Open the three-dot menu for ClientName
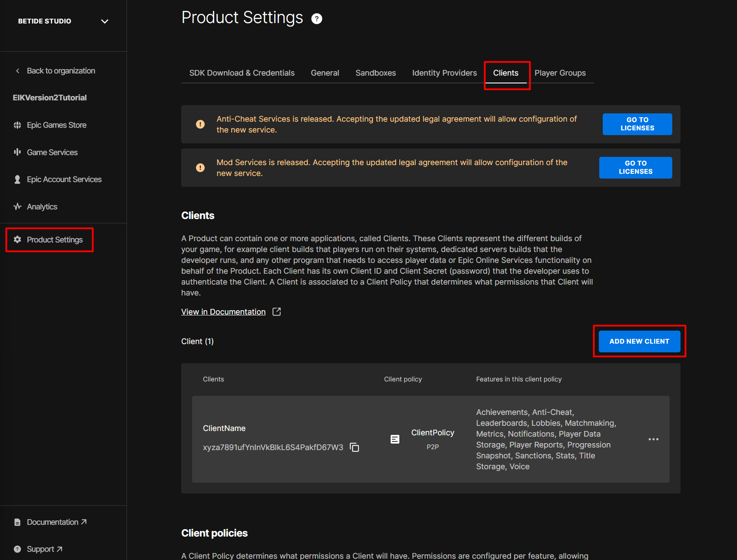This screenshot has width=737, height=560. coord(653,439)
